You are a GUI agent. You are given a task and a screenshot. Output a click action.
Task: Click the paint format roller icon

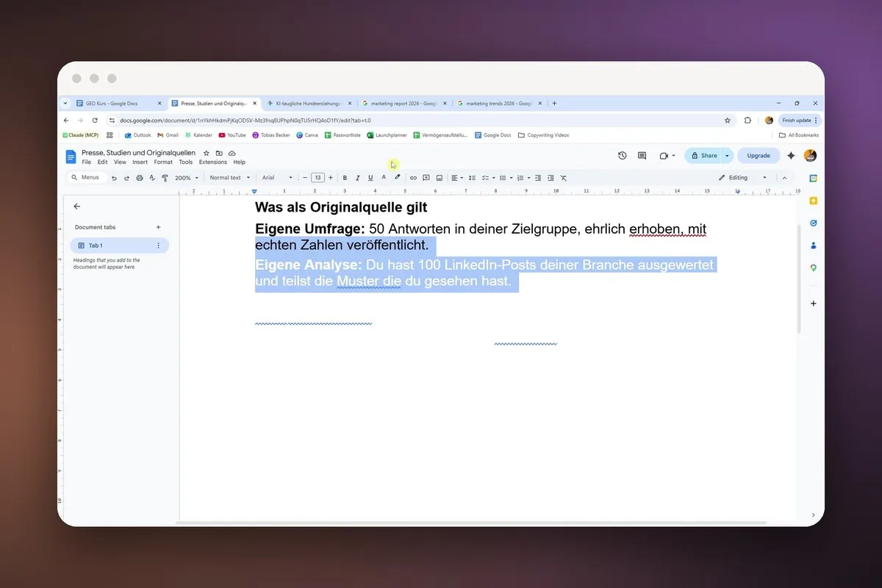point(165,178)
